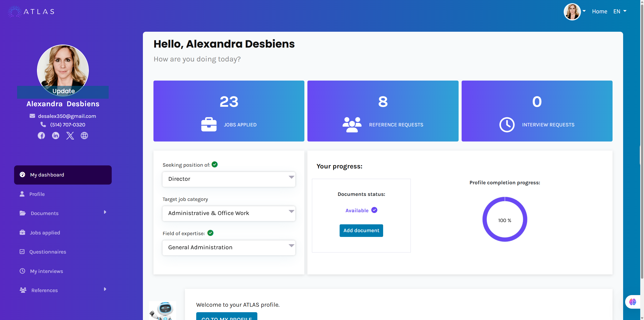Go to My interviews in sidebar
Viewport: 644px width, 320px height.
click(x=47, y=271)
